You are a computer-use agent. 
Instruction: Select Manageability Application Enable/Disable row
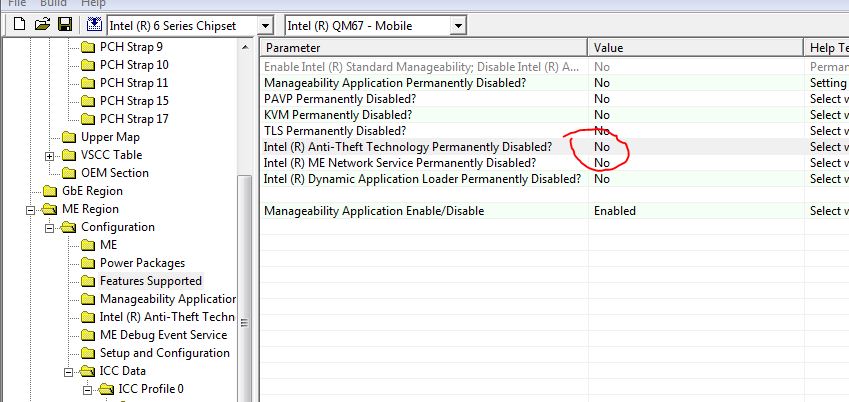click(554, 211)
